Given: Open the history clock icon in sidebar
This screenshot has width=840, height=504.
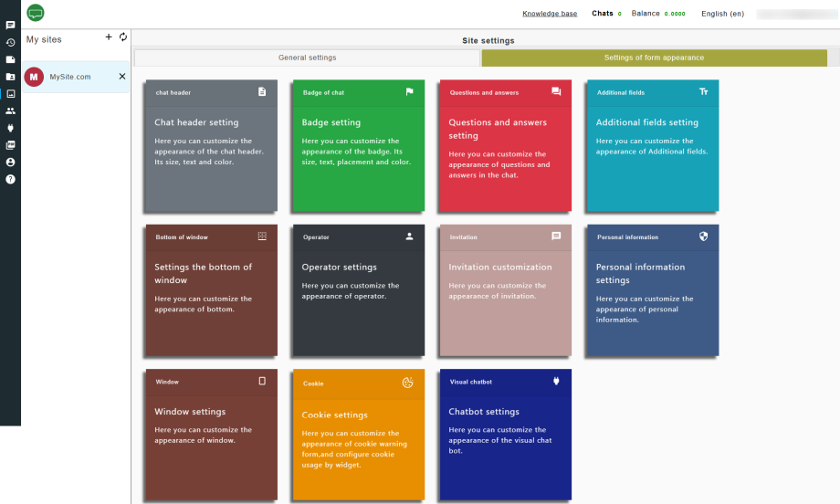Looking at the screenshot, I should (10, 42).
